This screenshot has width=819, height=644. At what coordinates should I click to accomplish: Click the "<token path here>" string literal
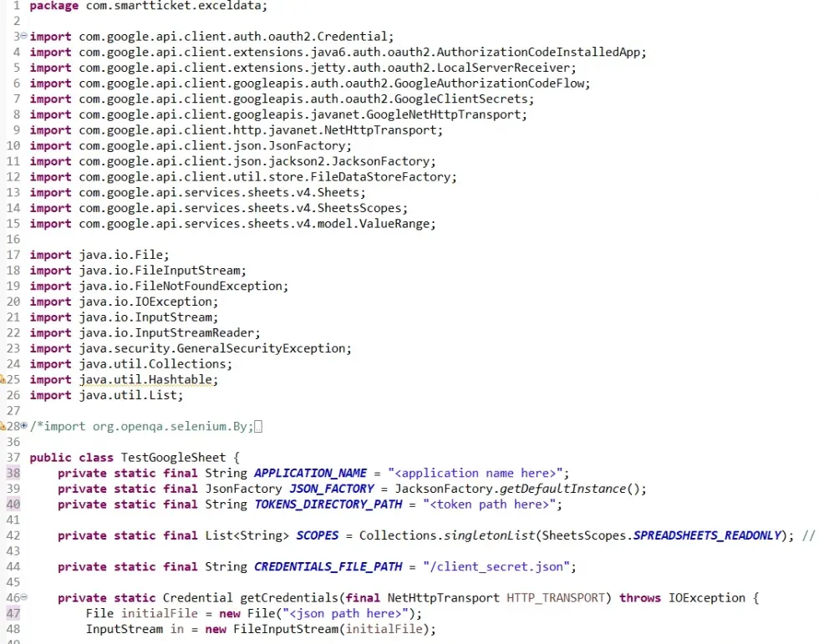490,505
